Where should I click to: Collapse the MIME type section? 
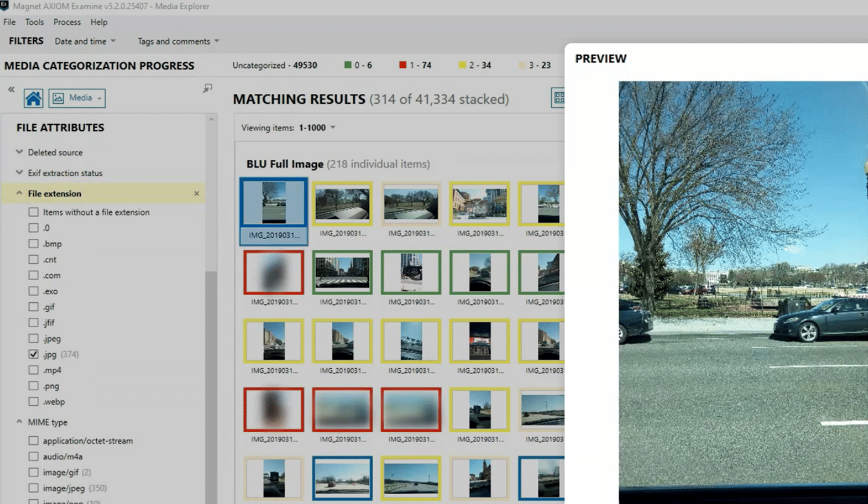coord(20,422)
